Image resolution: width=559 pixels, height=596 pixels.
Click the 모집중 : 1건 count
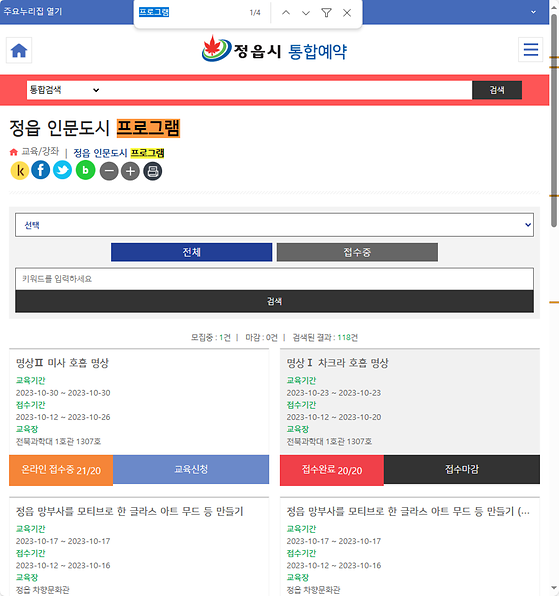pyautogui.click(x=211, y=338)
